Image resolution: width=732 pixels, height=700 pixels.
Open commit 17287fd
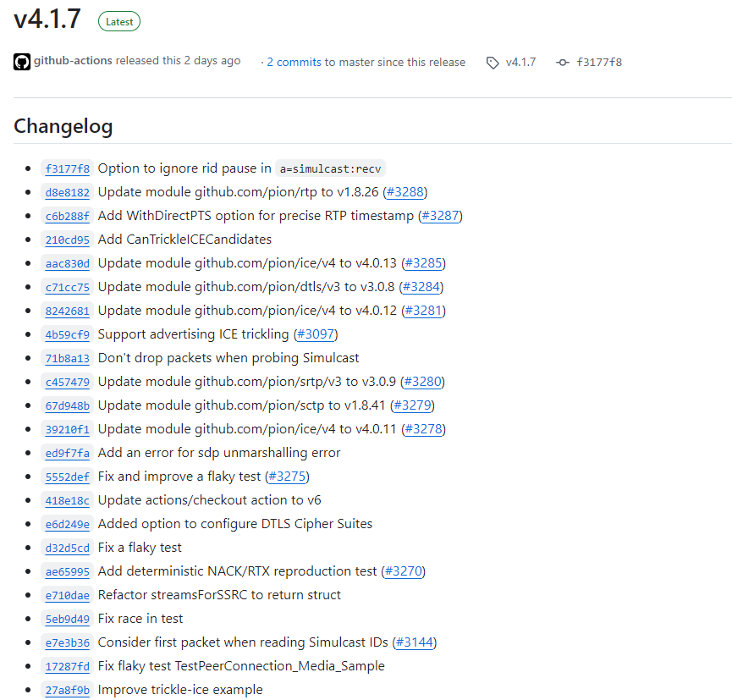[67, 667]
